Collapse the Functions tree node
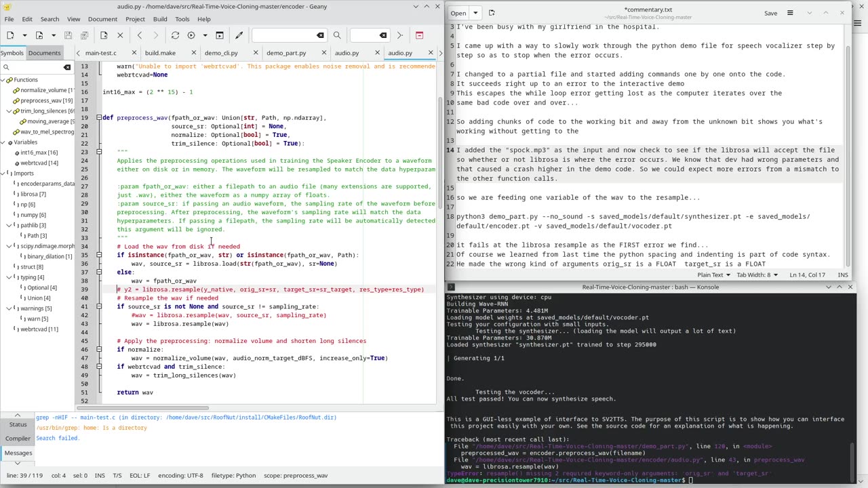Screen dimensions: 868x488 (3, 80)
